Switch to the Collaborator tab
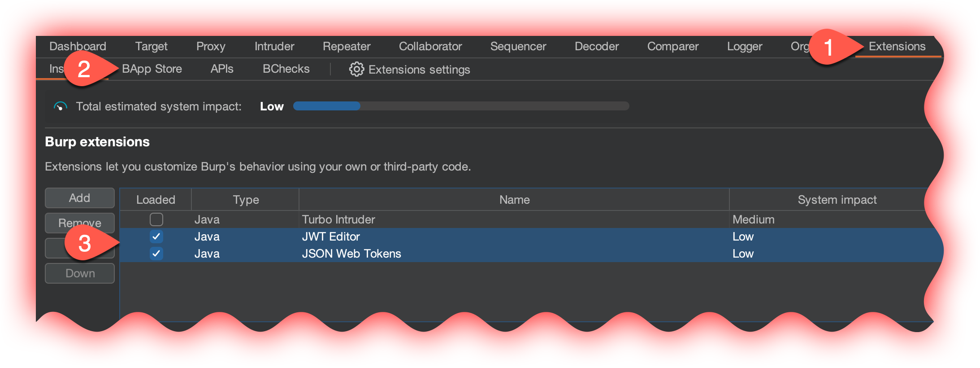Image resolution: width=980 pixels, height=368 pixels. click(x=430, y=46)
